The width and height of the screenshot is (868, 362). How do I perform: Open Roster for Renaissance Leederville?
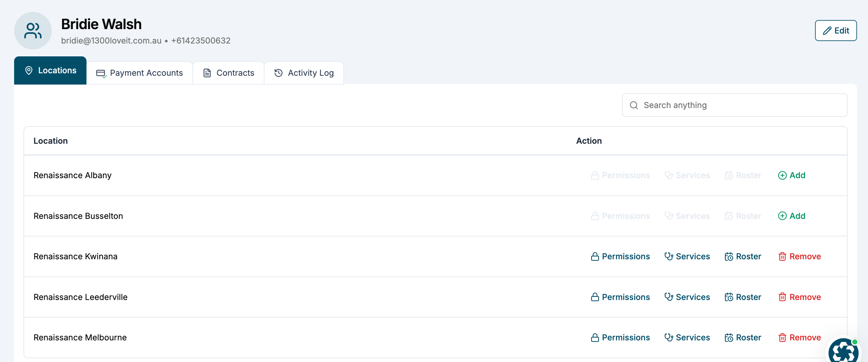(743, 297)
